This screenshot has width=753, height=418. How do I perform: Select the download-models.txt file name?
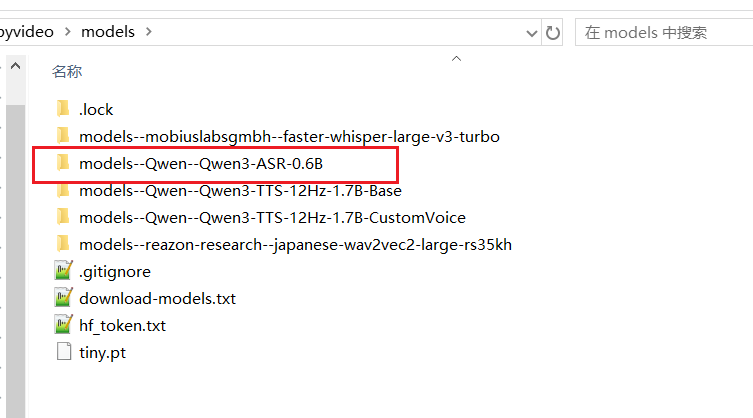[157, 298]
